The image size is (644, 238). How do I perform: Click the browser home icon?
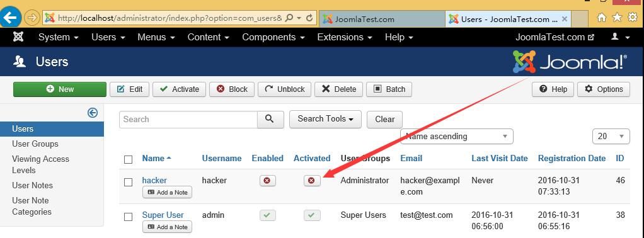tap(602, 17)
